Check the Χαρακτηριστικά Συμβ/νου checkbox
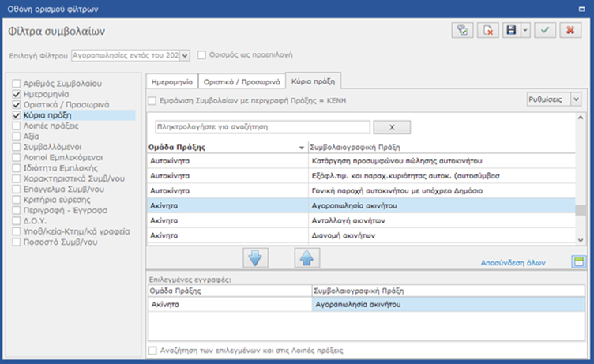Viewport: 594px width, 364px height. [x=17, y=178]
